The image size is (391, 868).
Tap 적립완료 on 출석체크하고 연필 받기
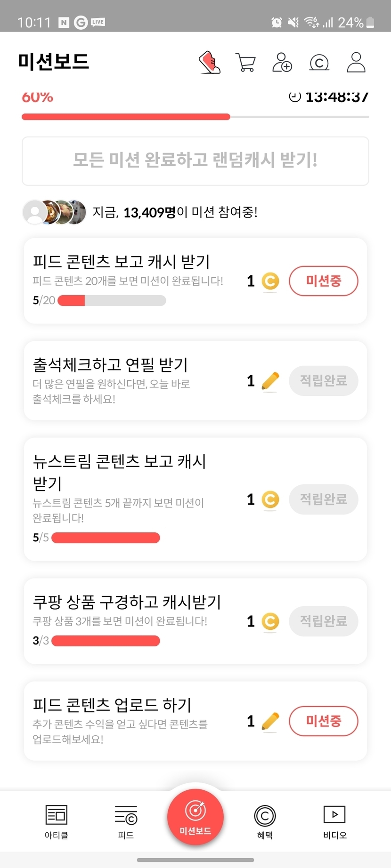coord(323,380)
